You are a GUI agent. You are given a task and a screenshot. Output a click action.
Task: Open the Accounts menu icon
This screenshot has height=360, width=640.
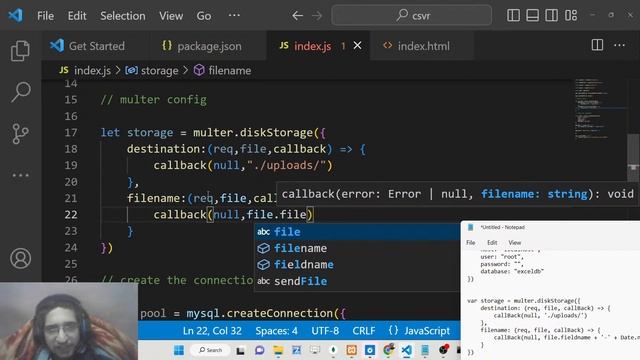pos(20,258)
